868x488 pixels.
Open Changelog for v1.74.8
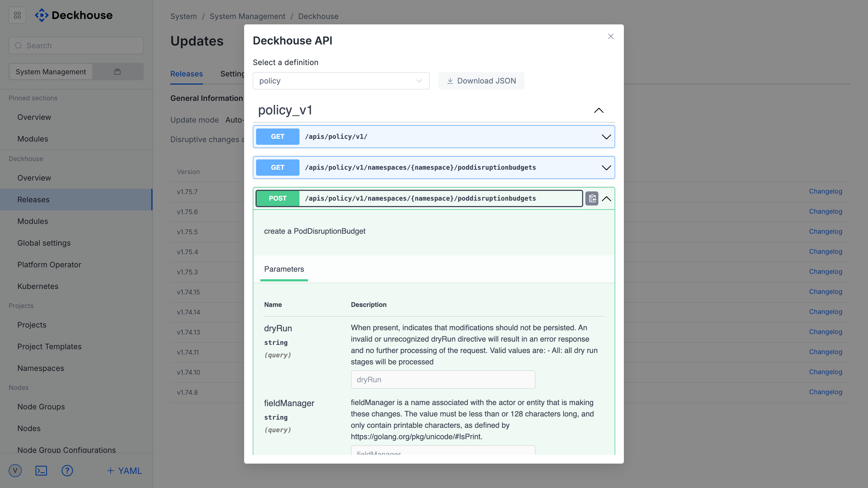point(825,392)
